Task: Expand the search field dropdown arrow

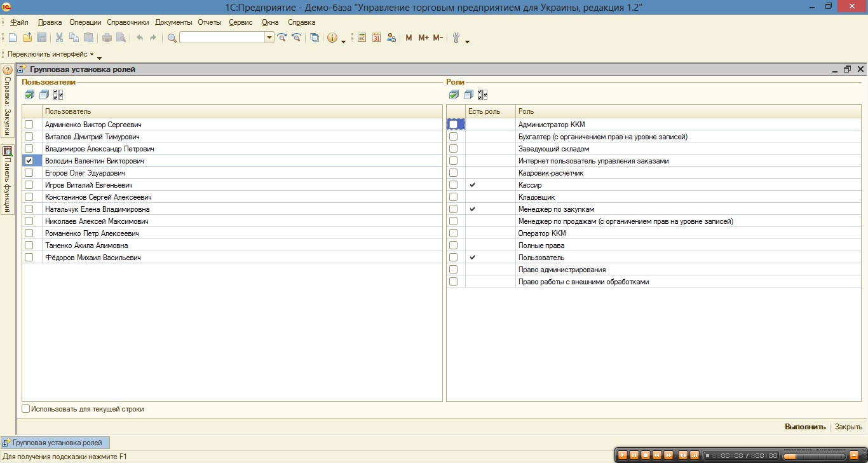Action: tap(269, 38)
